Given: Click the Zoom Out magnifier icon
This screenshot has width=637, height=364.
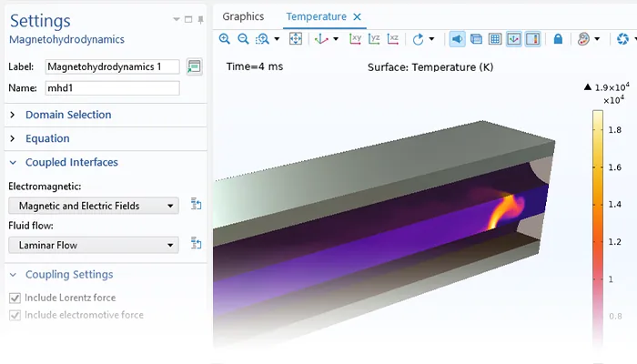Looking at the screenshot, I should click(x=243, y=39).
